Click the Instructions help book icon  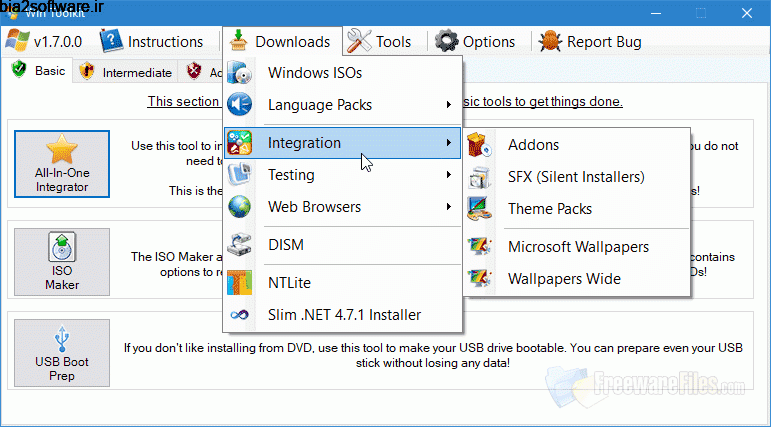coord(111,41)
